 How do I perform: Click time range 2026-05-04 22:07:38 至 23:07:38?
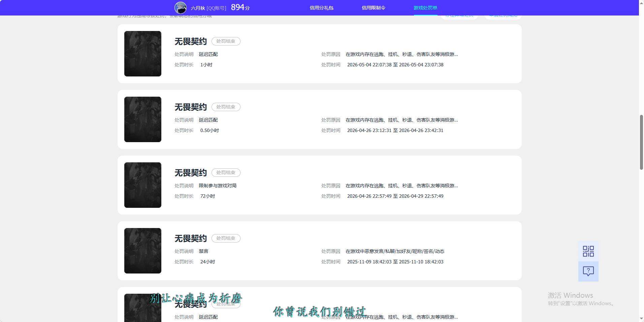click(x=395, y=65)
